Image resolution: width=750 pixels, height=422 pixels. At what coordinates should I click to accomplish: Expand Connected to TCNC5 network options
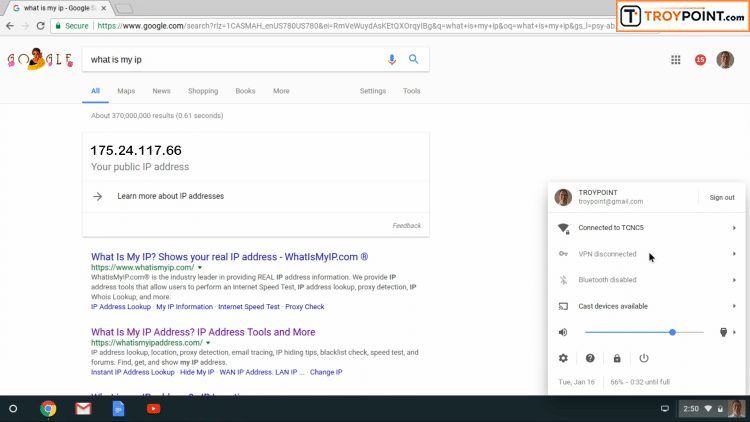pyautogui.click(x=734, y=228)
